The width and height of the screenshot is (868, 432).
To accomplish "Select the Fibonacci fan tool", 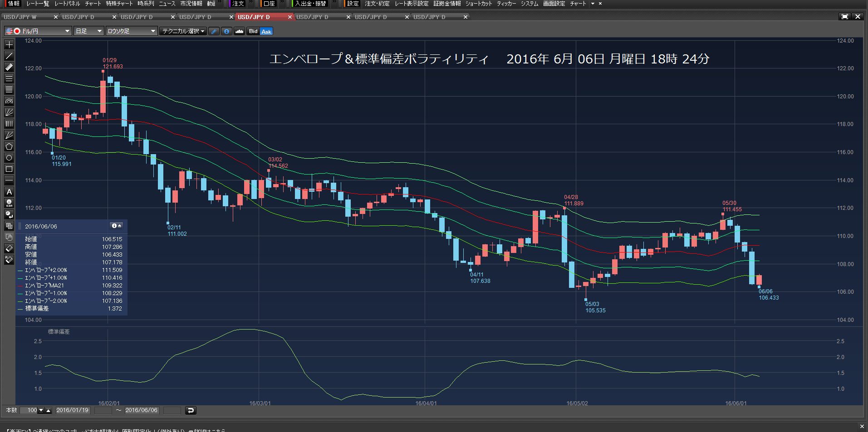I will (9, 112).
